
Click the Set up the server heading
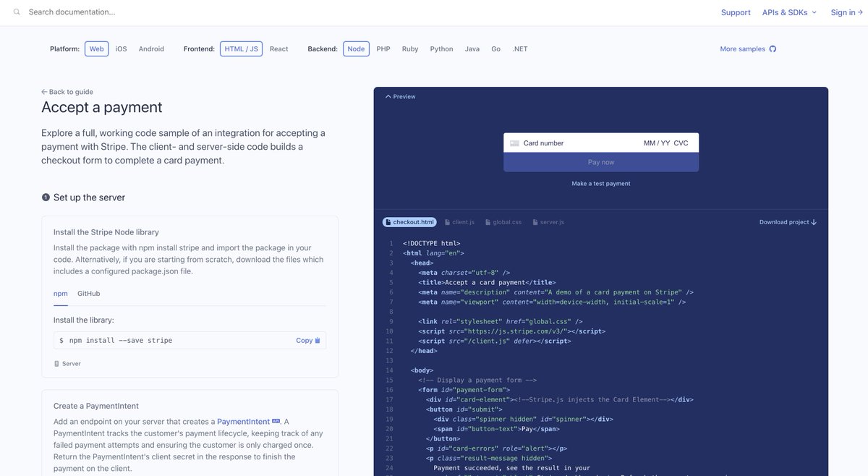89,197
